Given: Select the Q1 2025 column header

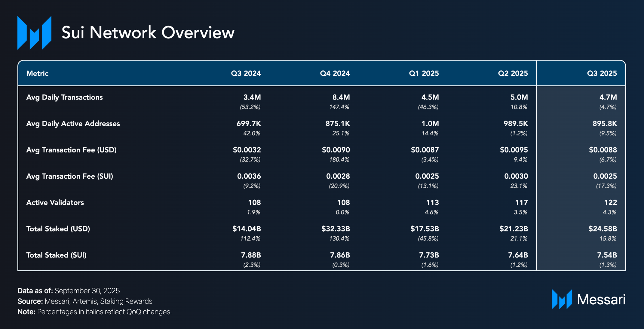Looking at the screenshot, I should pyautogui.click(x=424, y=73).
